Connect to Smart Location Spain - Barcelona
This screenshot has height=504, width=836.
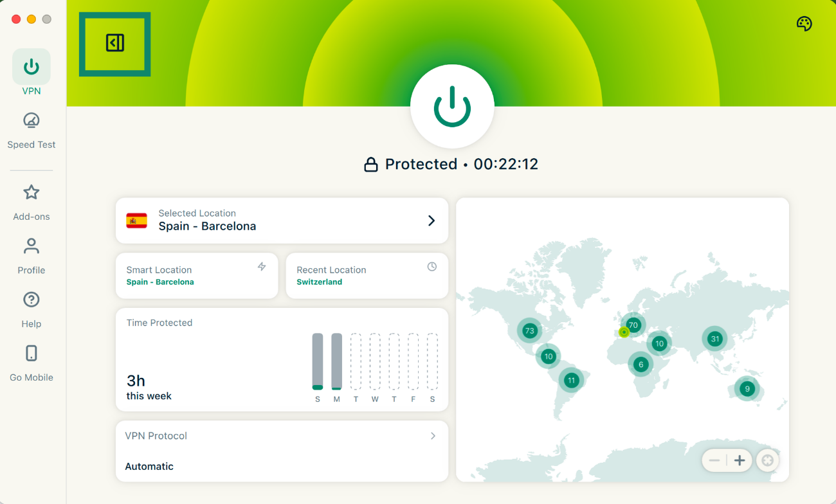[197, 276]
